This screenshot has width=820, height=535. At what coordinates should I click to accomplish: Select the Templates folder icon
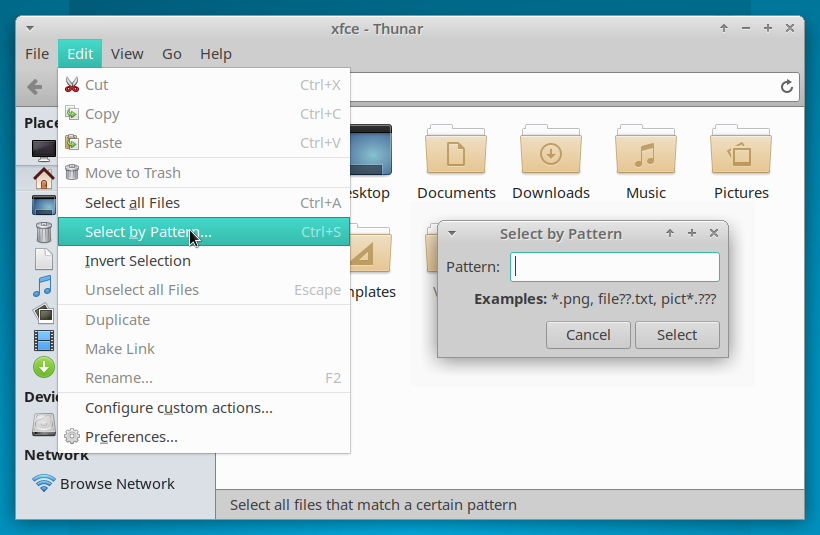371,249
